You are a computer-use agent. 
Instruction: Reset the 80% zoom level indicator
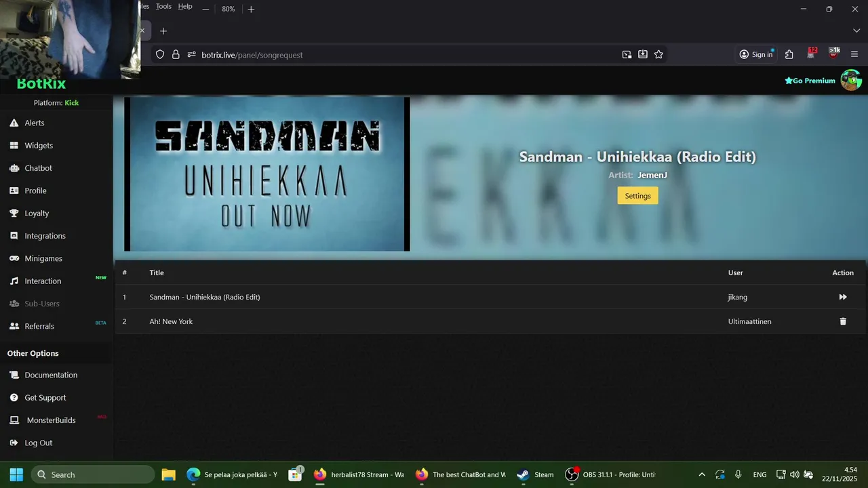click(x=229, y=9)
